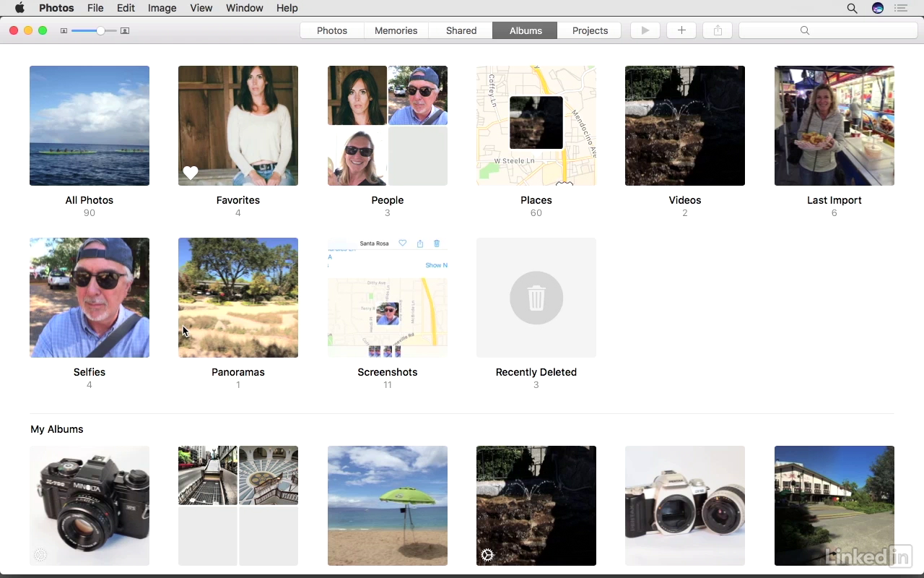
Task: Click the "Panoramas" album label
Action: click(x=238, y=372)
